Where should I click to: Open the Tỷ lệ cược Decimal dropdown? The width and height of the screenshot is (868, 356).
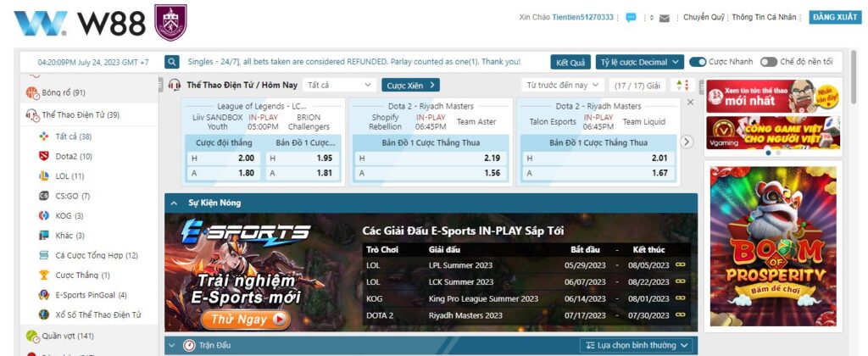640,62
